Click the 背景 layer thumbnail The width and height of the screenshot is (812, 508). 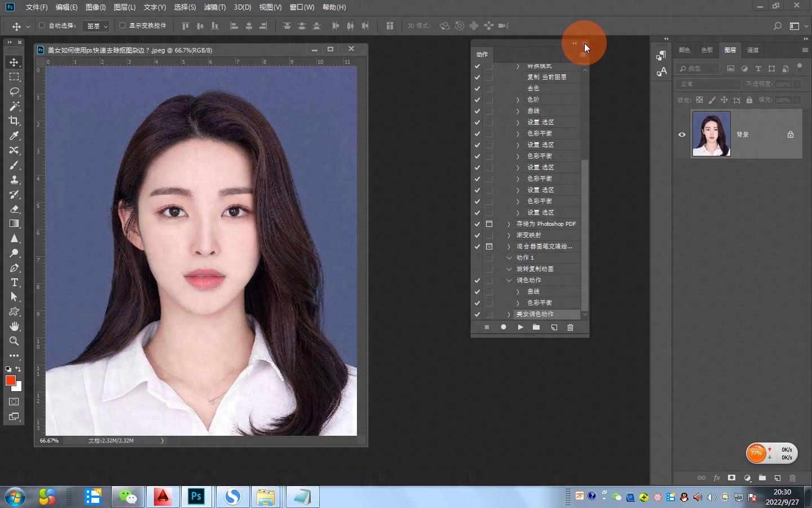pyautogui.click(x=711, y=134)
